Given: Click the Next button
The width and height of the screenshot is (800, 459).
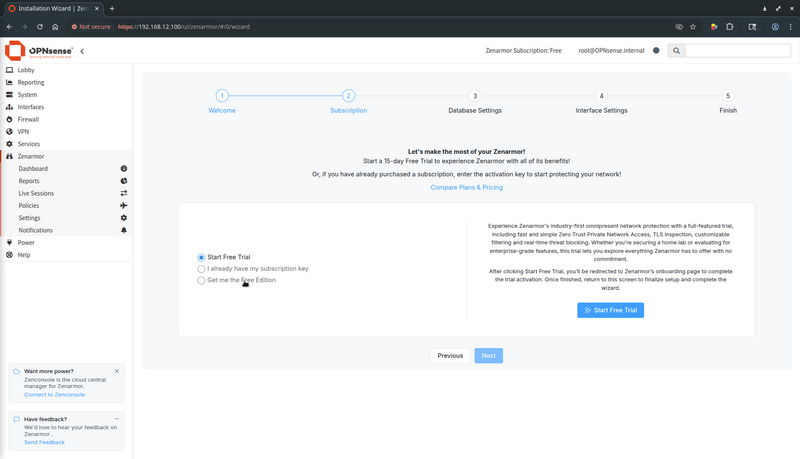Looking at the screenshot, I should tap(488, 355).
